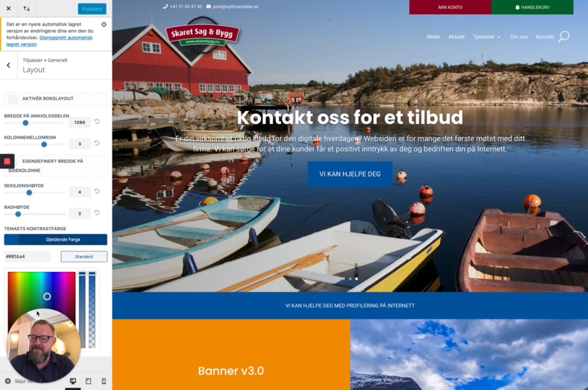Reset Bredde på innholdsdelen value

tap(97, 121)
